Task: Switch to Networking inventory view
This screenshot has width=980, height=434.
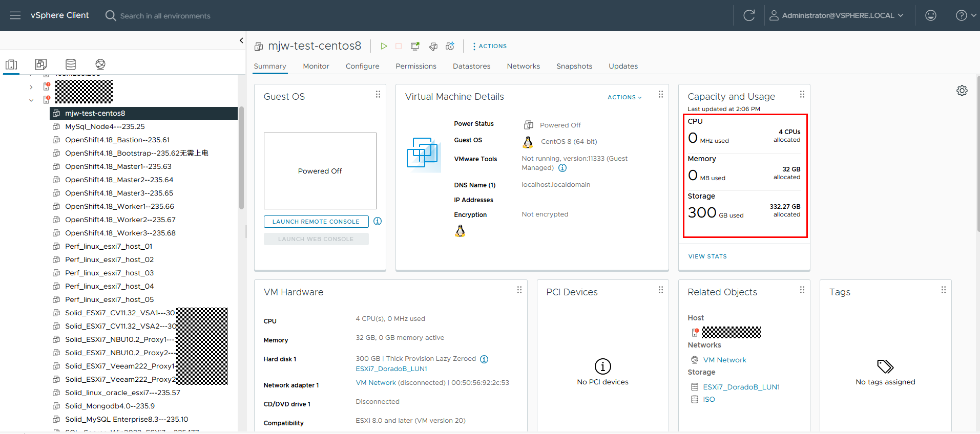Action: [x=100, y=64]
